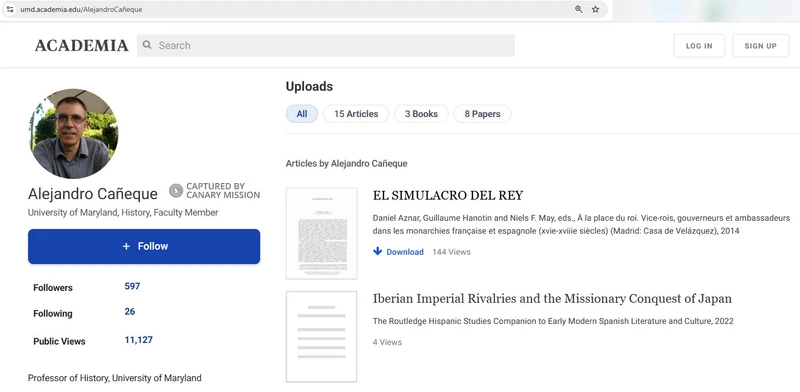Click University of Maryland, History, Faculty Member
800x392 pixels.
(123, 212)
